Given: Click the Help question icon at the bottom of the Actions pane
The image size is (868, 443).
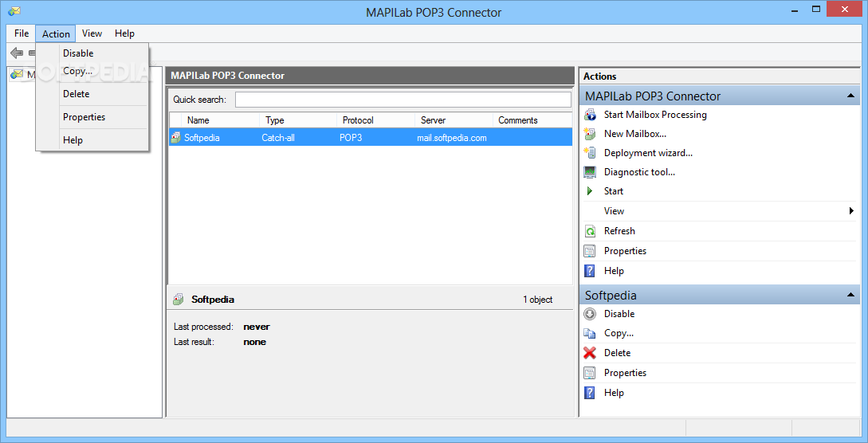Looking at the screenshot, I should (590, 393).
